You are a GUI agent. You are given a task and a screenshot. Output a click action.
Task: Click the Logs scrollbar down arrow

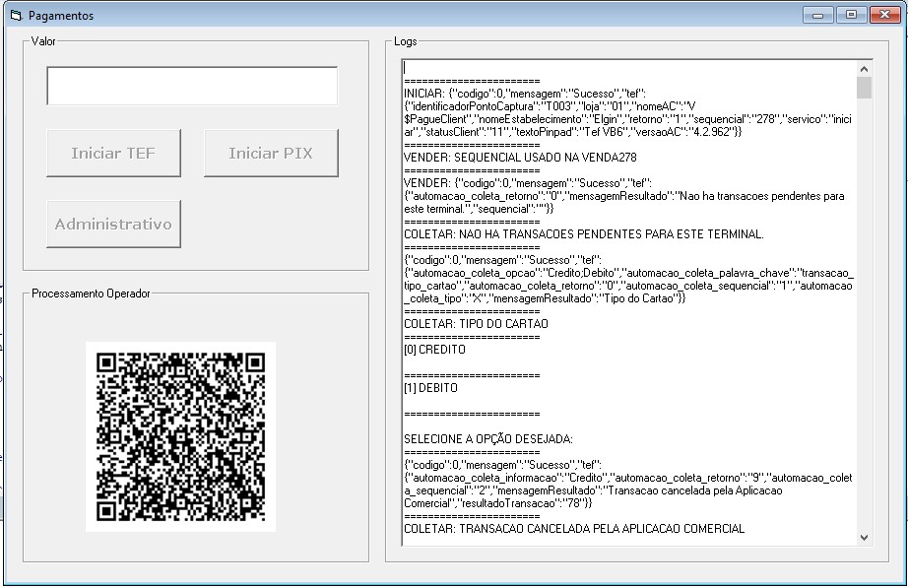(x=864, y=538)
